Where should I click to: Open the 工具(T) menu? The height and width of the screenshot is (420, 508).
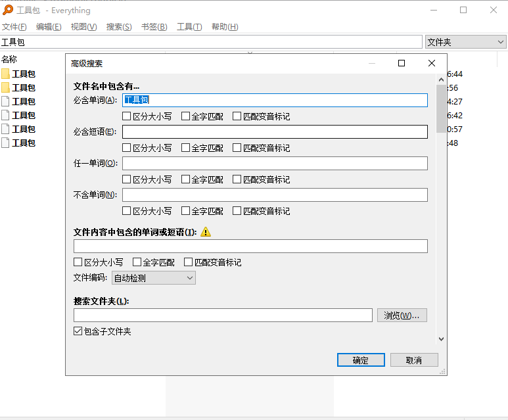point(189,26)
